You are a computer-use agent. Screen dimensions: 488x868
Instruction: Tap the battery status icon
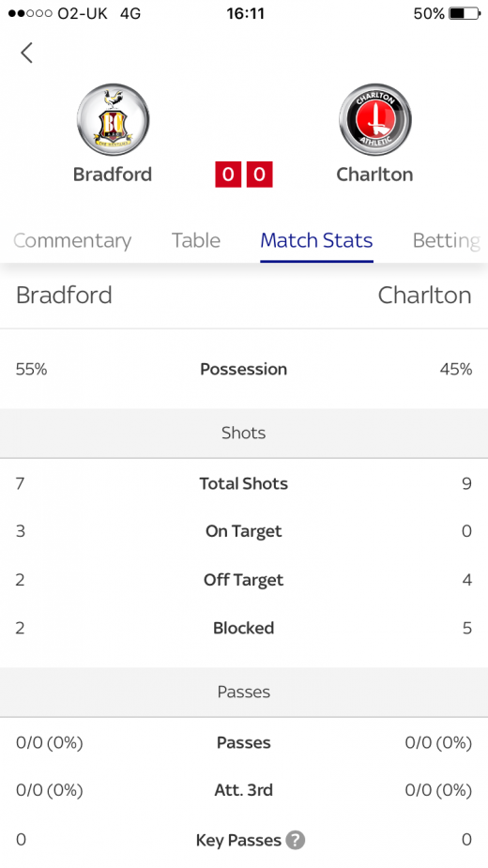(465, 13)
